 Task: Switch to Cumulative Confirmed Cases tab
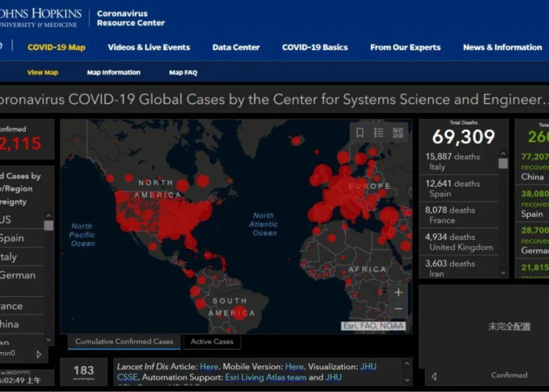tap(124, 342)
